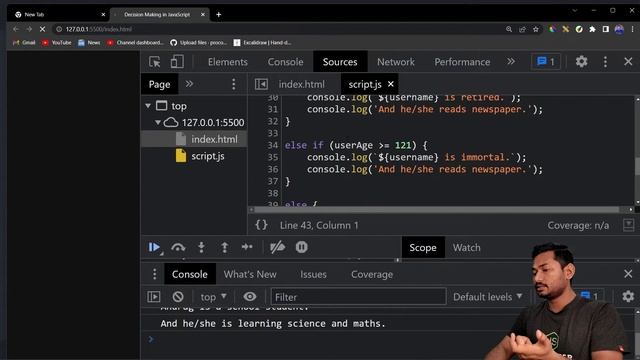The width and height of the screenshot is (640, 360).
Task: Select the Scope debugger tab
Action: coord(423,247)
